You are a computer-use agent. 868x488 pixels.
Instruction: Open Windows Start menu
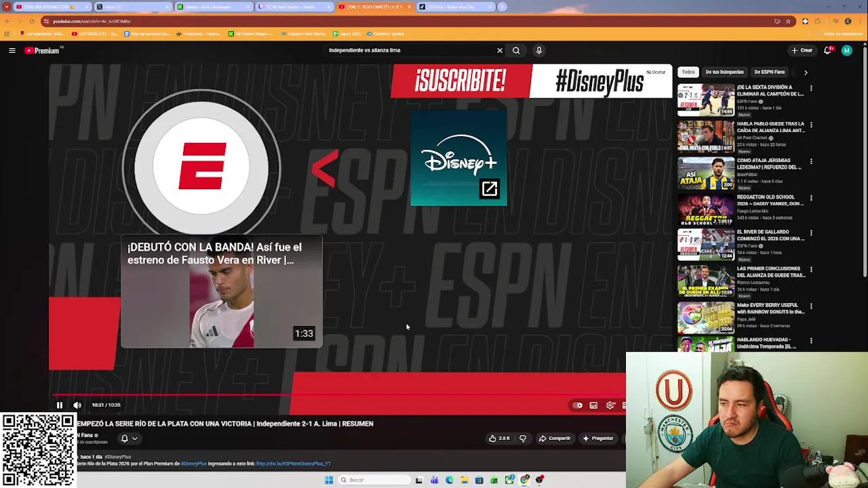[x=329, y=480]
